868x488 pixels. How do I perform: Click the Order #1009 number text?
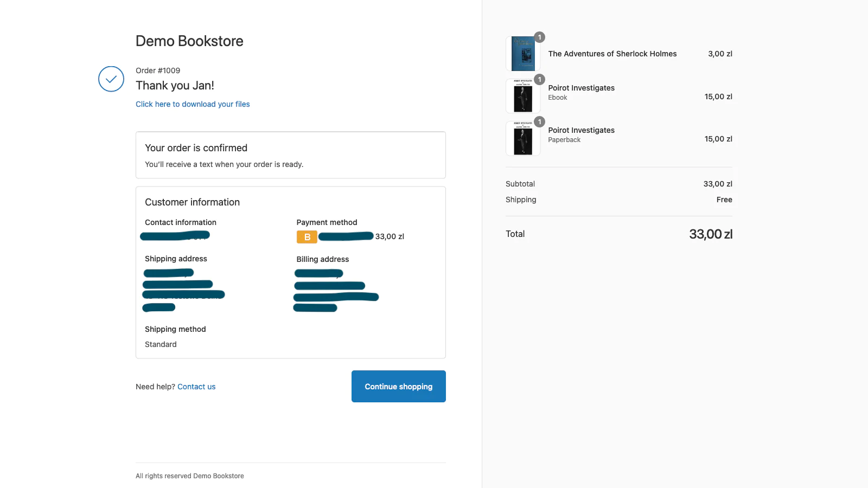(158, 70)
